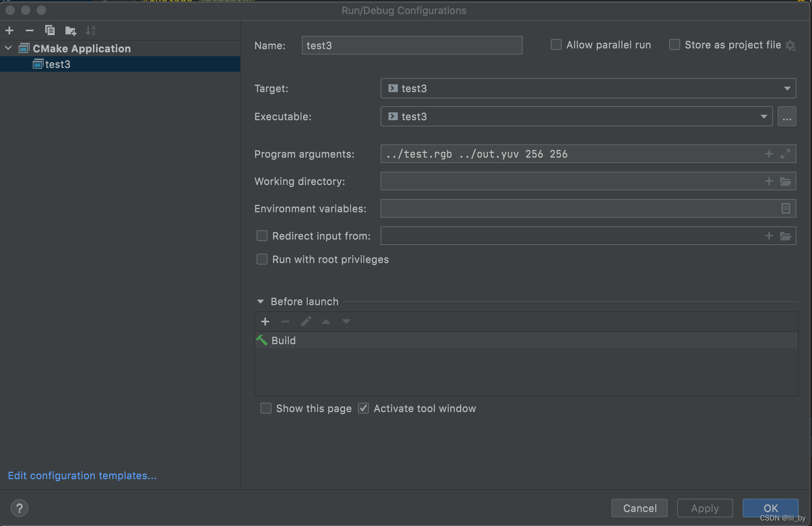Edit Environment variables via list icon
The image size is (812, 526).
coord(785,208)
